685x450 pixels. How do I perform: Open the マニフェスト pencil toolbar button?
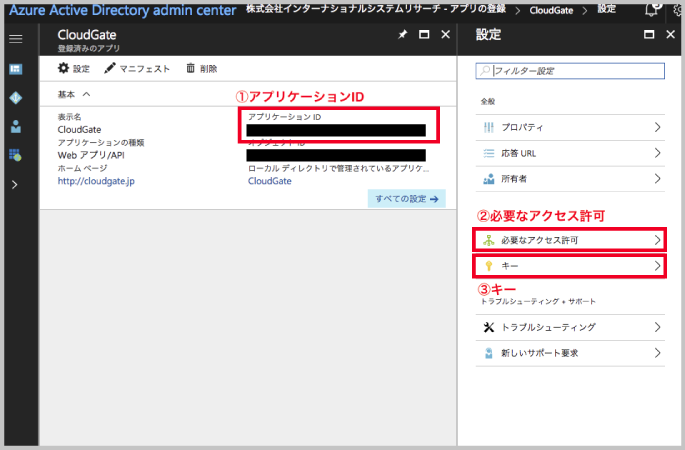point(137,69)
